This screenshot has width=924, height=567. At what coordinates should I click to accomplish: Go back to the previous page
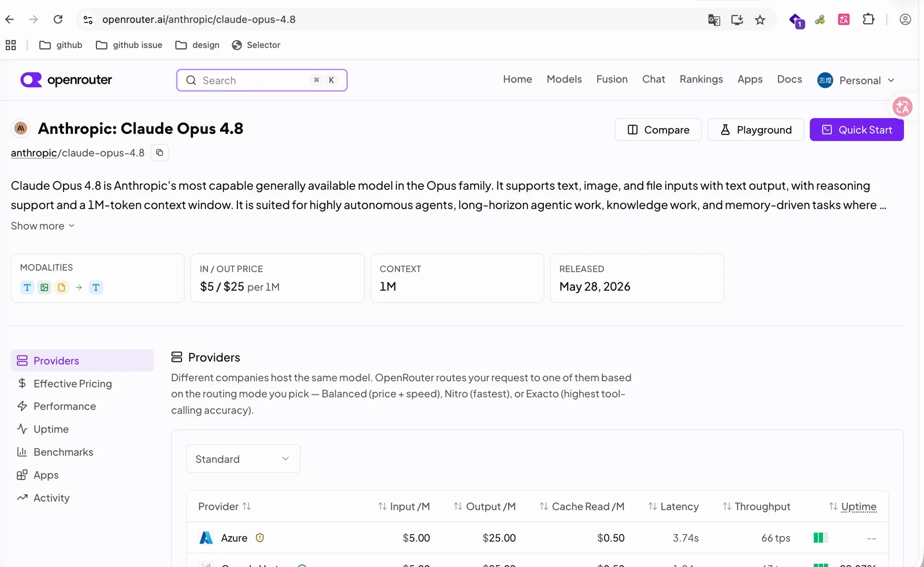[x=10, y=20]
